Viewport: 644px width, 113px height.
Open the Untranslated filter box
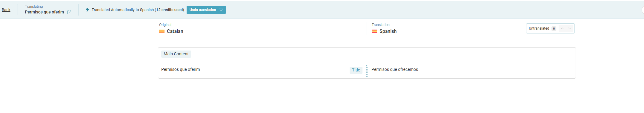coord(550,28)
